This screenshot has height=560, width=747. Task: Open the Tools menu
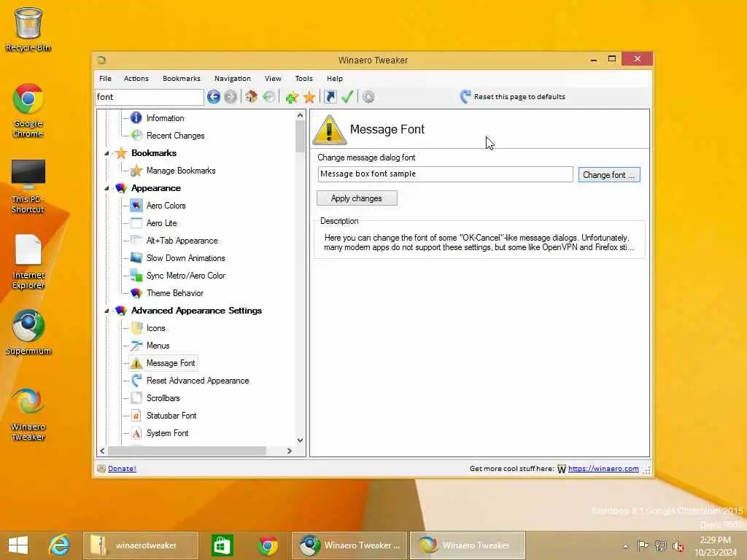304,79
